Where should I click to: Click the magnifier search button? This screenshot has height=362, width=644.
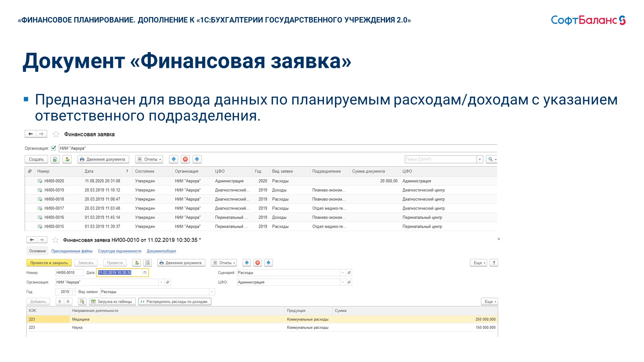(492, 159)
